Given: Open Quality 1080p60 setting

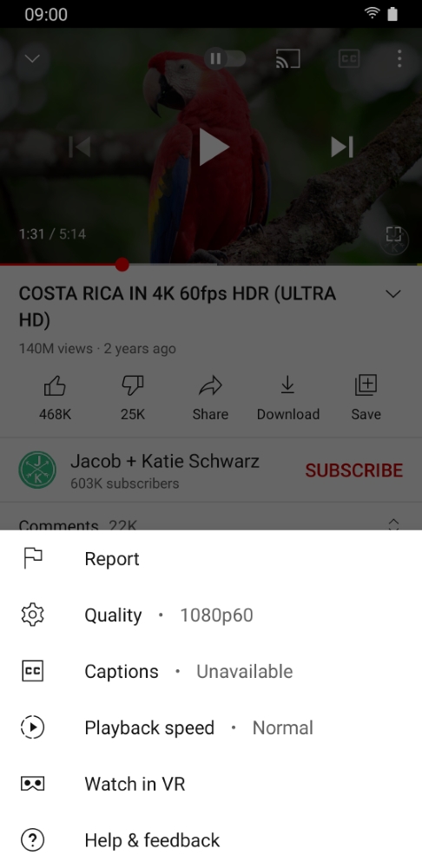Looking at the screenshot, I should 211,615.
